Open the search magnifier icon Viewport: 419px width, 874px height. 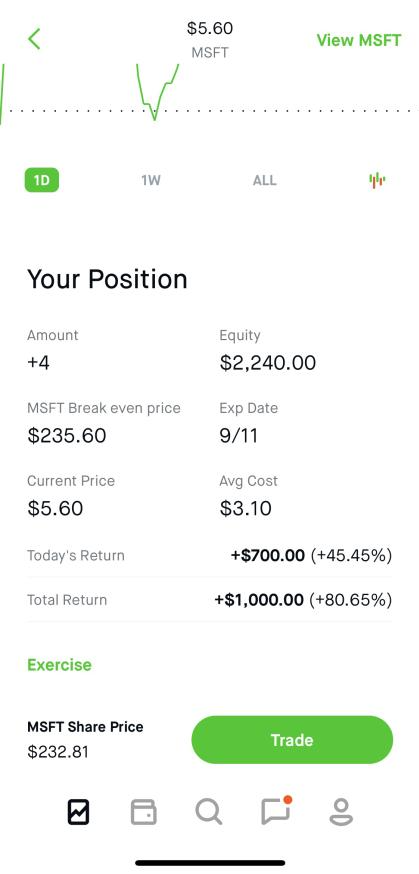(209, 812)
